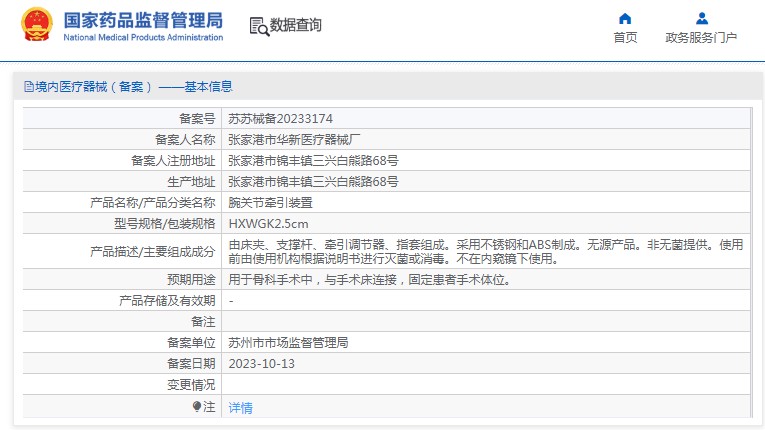Click the 产品名称/产品分类名称 label

click(x=153, y=203)
